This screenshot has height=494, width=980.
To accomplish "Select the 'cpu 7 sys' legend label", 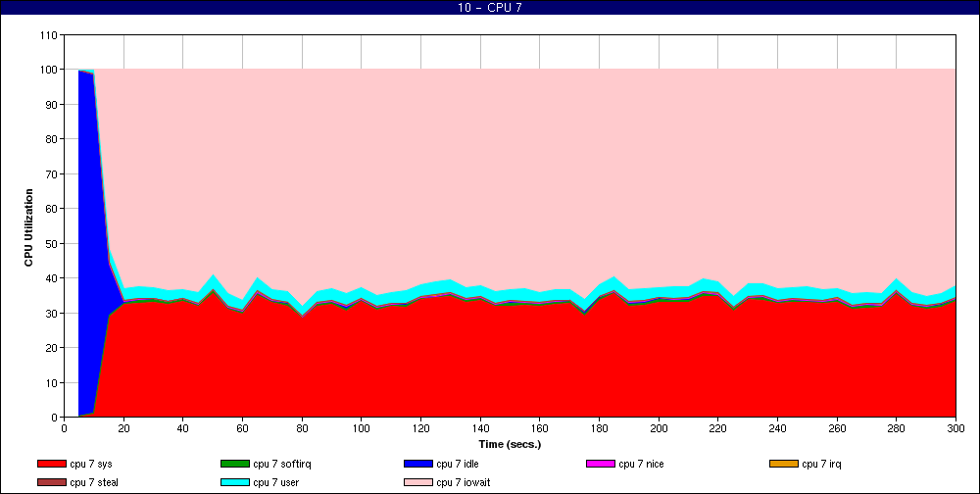I will tap(91, 464).
